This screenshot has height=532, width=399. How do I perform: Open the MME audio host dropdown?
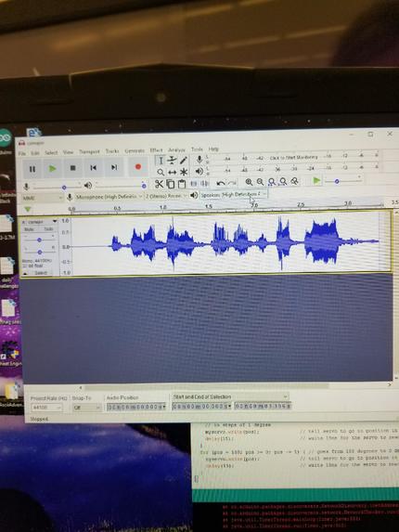coord(43,198)
